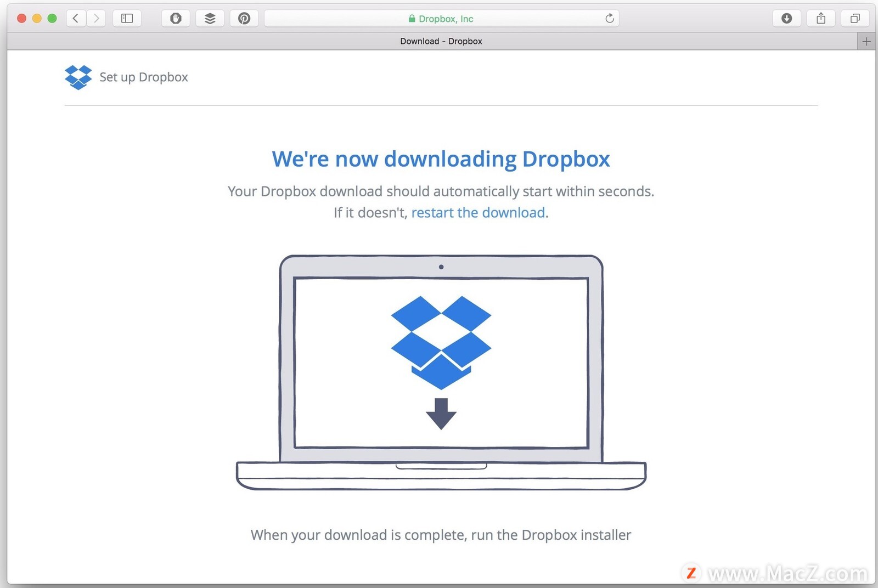Go forward to the next page
The width and height of the screenshot is (878, 588).
96,18
